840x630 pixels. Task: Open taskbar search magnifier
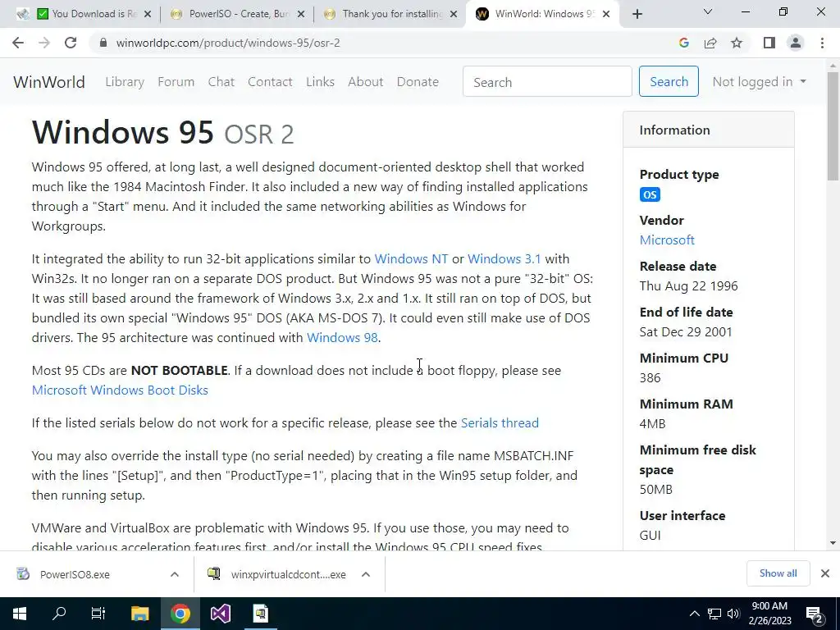59,614
